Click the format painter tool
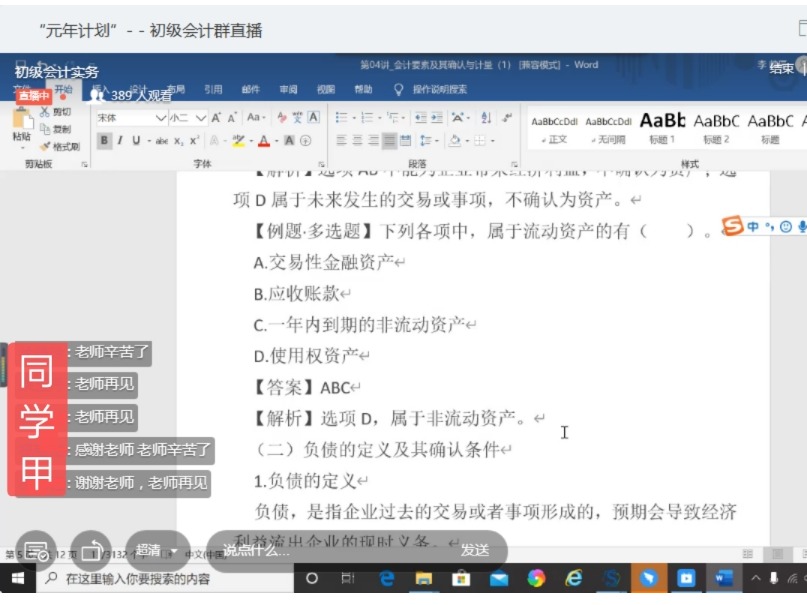 pos(64,146)
